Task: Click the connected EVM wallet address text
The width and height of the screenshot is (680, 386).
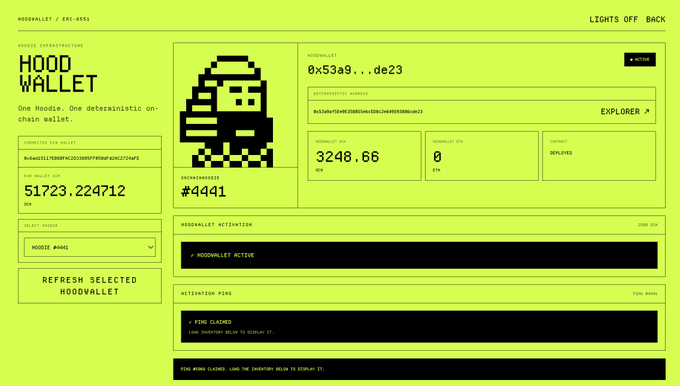Action: [82, 158]
